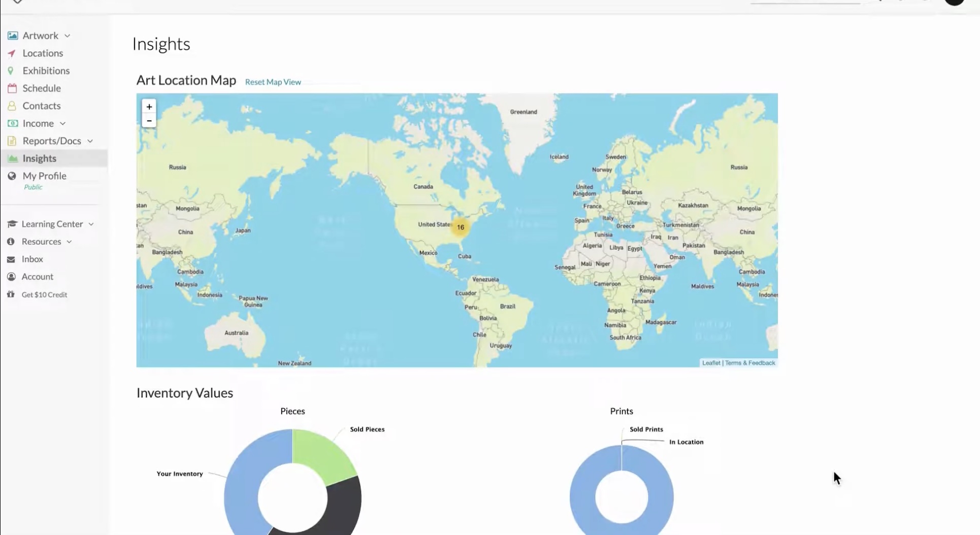980x535 pixels.
Task: Click the pin icon beside Exhibitions
Action: click(x=11, y=71)
